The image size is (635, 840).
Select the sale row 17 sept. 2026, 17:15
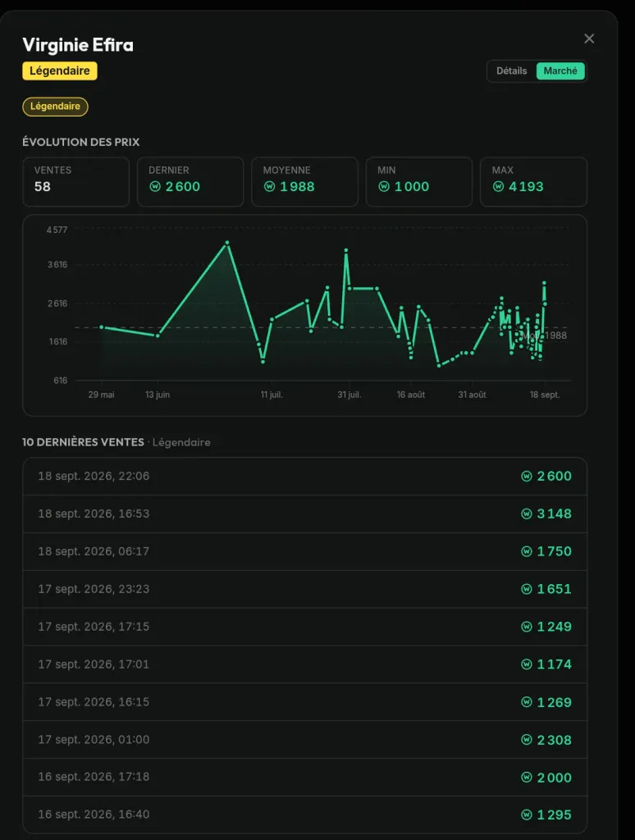point(305,626)
